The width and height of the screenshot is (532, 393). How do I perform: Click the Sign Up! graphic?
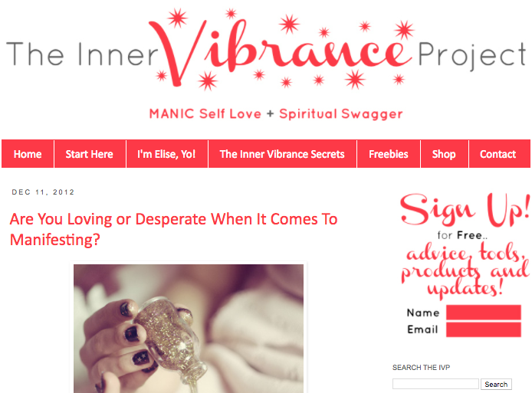pos(465,210)
